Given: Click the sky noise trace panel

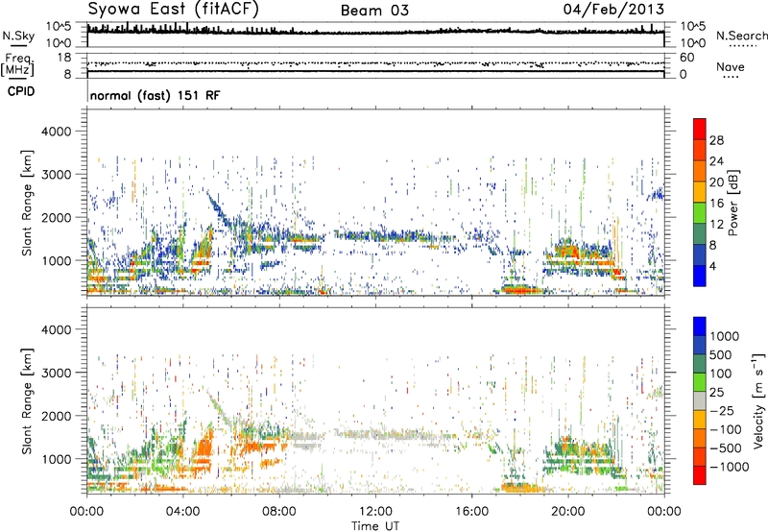Looking at the screenshot, I should 375,35.
